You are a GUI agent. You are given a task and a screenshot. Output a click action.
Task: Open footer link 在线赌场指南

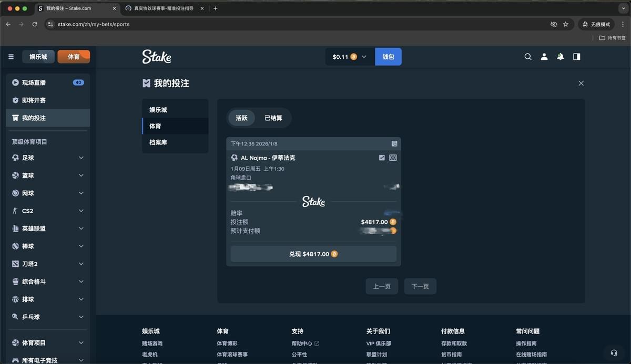[x=531, y=355]
